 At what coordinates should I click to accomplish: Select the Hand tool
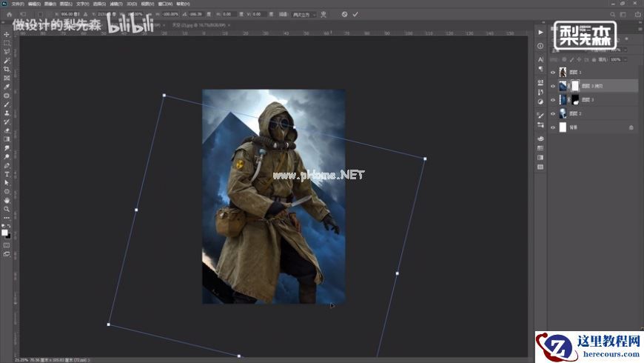pos(7,200)
